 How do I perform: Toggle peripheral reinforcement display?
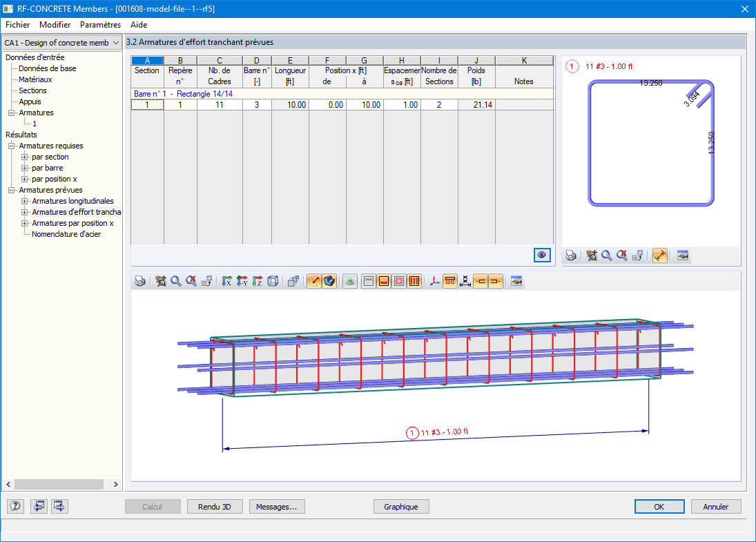tap(399, 281)
